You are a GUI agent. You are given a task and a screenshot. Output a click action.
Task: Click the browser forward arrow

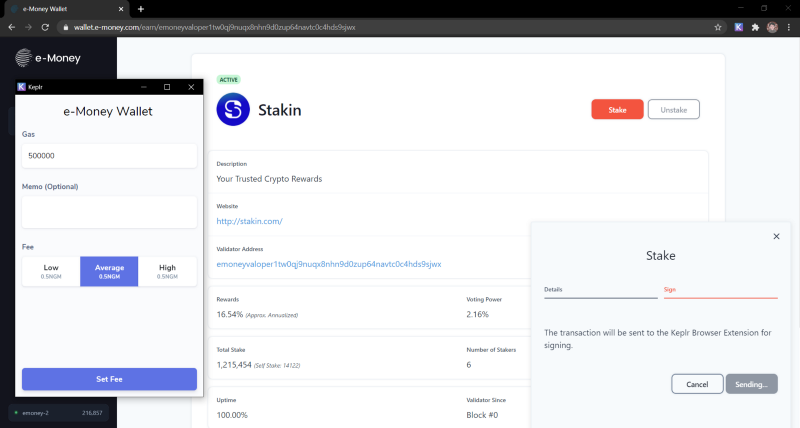pos(29,27)
